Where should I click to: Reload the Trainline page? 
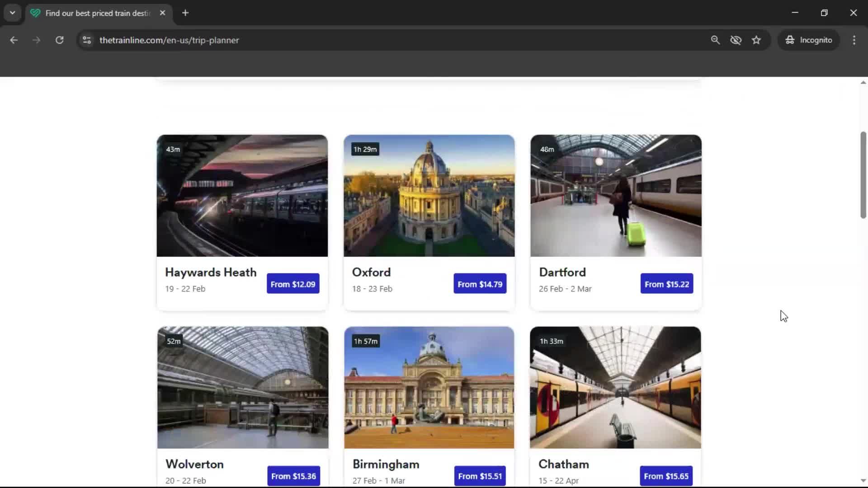tap(59, 40)
